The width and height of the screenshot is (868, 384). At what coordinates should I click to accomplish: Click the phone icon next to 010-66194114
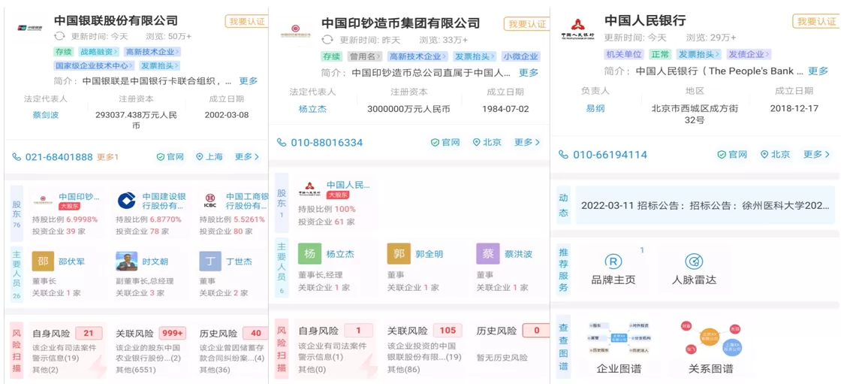point(564,154)
